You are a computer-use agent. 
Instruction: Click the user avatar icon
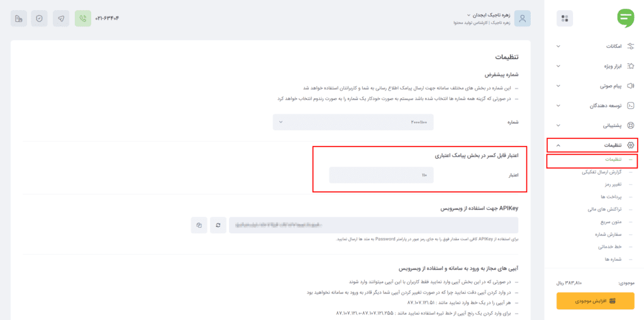523,18
